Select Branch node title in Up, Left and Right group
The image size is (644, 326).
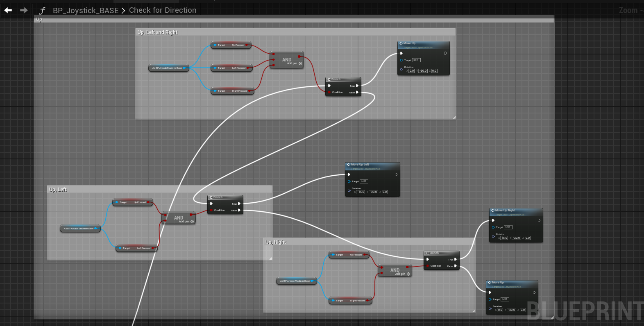tap(343, 79)
